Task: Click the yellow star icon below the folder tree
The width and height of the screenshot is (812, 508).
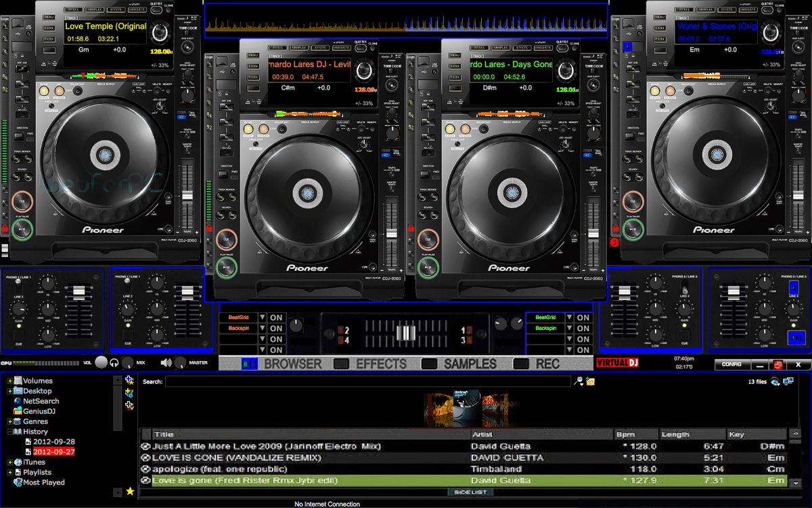Action: [130, 491]
